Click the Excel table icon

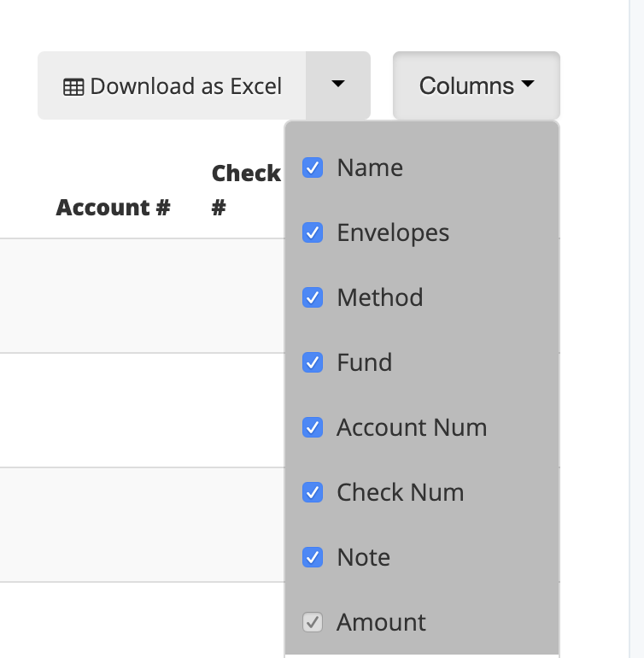(x=73, y=87)
